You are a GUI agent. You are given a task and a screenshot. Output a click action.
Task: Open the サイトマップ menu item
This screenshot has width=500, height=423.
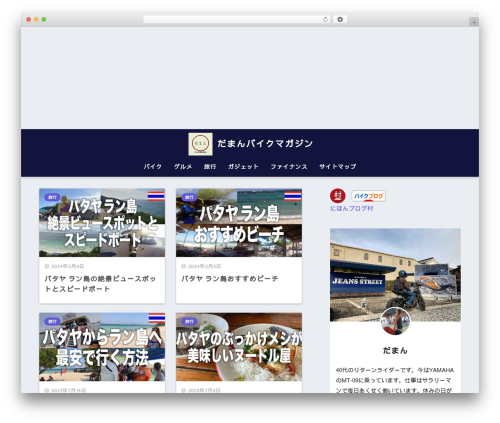point(338,166)
